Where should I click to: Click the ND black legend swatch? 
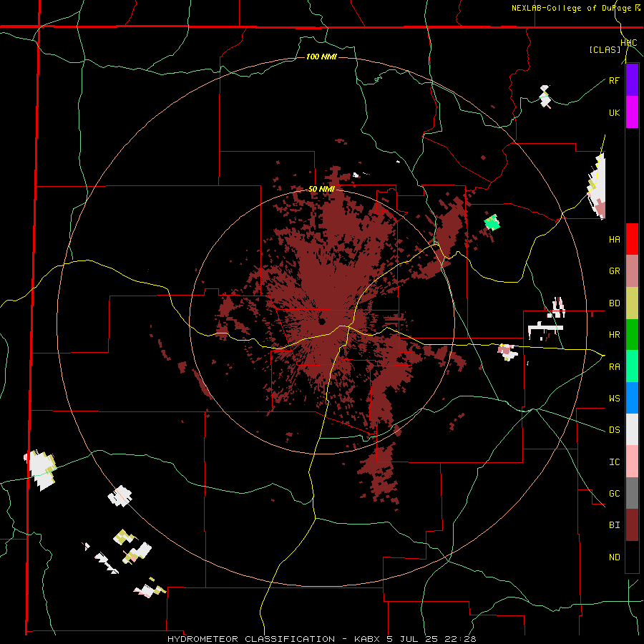632,557
